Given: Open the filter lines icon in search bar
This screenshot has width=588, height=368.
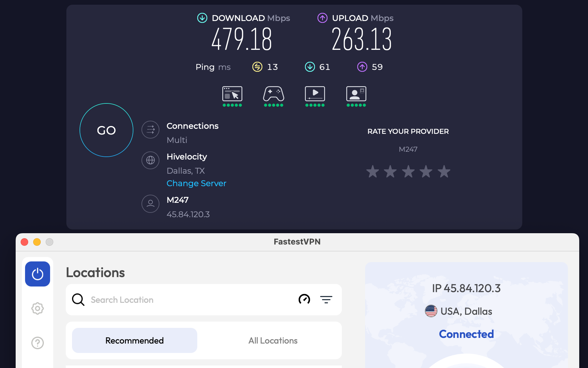Looking at the screenshot, I should [x=326, y=300].
